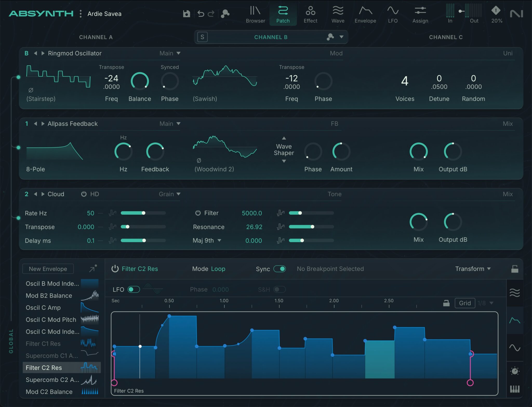Click the save preset disk icon

tap(187, 14)
